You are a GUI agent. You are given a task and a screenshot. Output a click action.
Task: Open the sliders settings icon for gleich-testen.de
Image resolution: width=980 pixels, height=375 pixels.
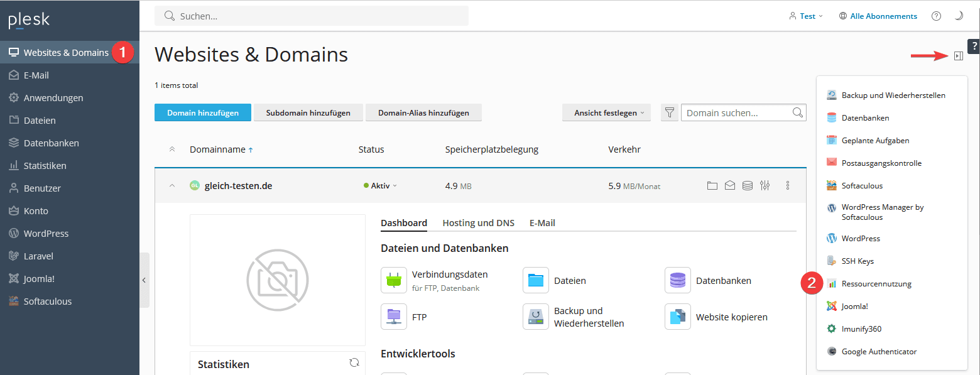coord(765,186)
